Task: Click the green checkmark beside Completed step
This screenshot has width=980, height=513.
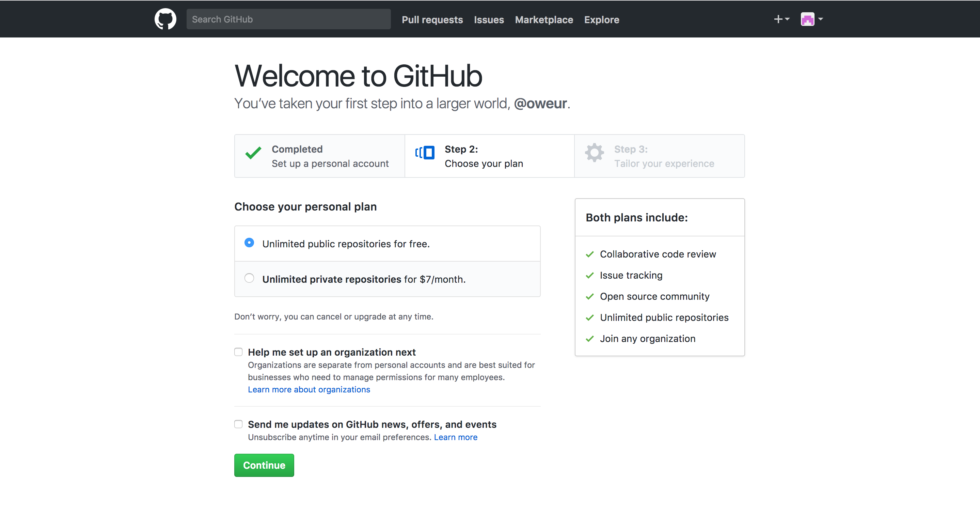Action: pos(253,153)
